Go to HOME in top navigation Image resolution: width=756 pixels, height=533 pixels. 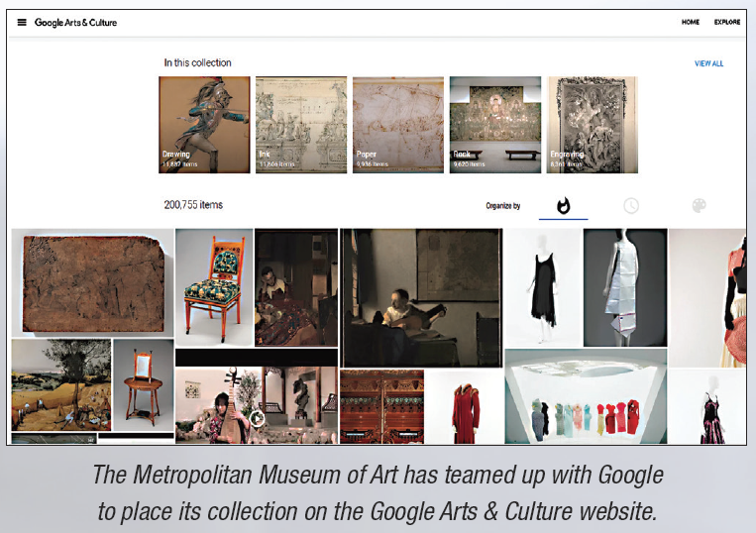[690, 22]
